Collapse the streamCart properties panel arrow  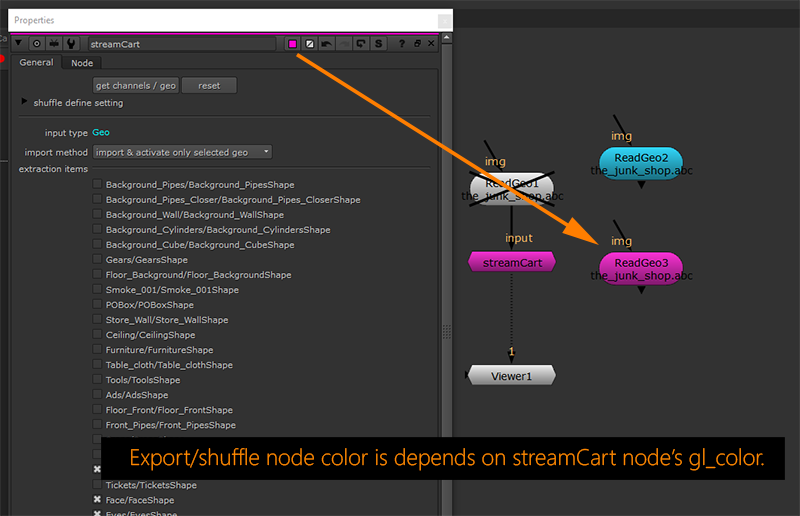pos(19,44)
